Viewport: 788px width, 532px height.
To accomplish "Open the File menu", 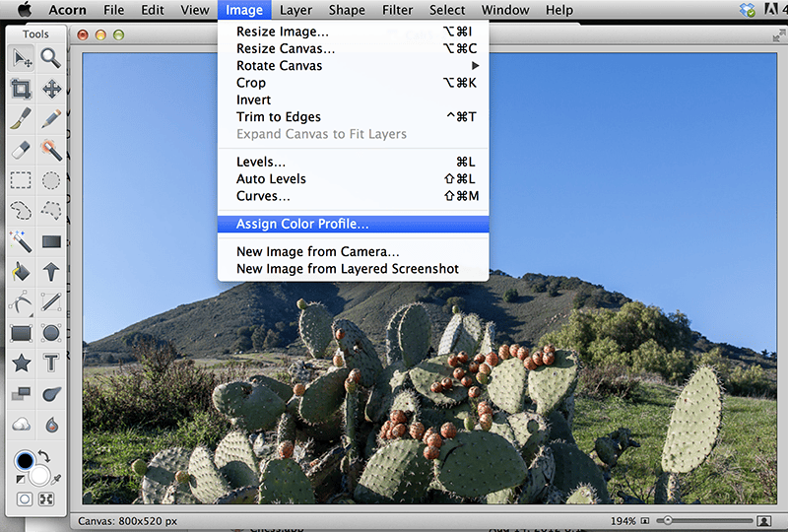I will (x=114, y=10).
